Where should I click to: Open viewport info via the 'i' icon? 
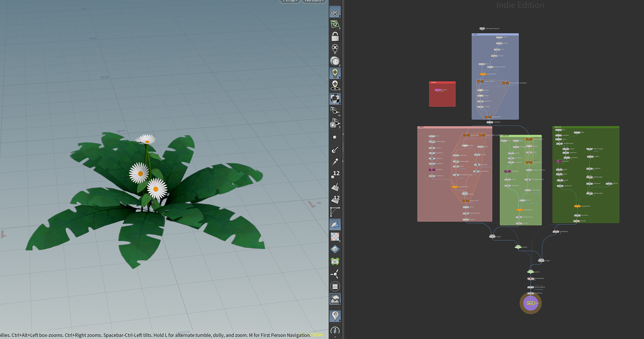pos(335,331)
